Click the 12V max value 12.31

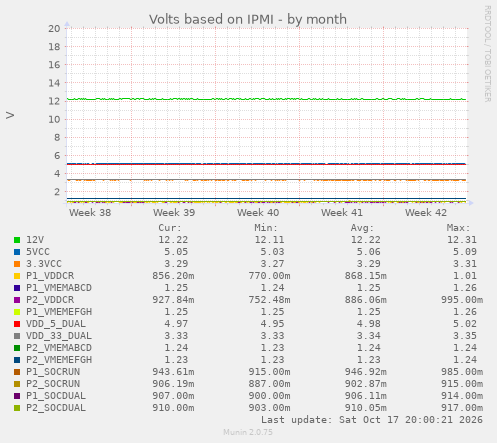pos(462,240)
